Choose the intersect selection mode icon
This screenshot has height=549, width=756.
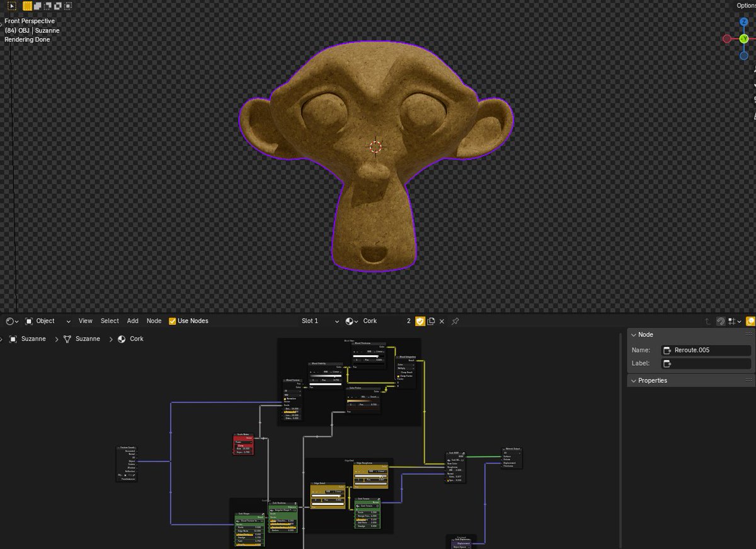point(67,6)
